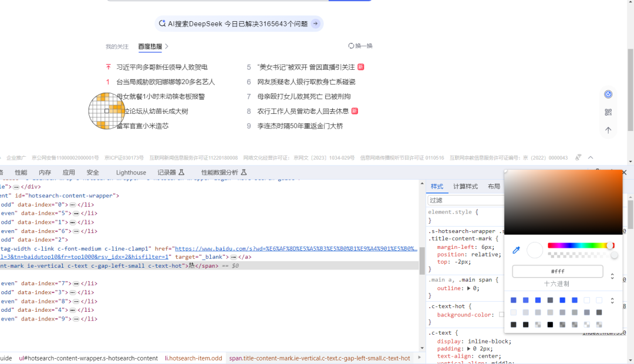Switch color format using arrows beside hex field

[612, 276]
